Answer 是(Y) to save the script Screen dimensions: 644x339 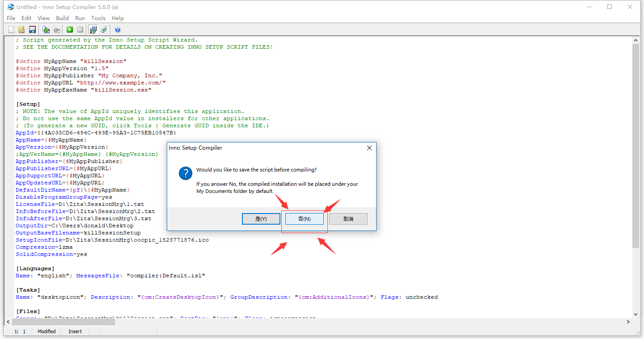(x=261, y=219)
